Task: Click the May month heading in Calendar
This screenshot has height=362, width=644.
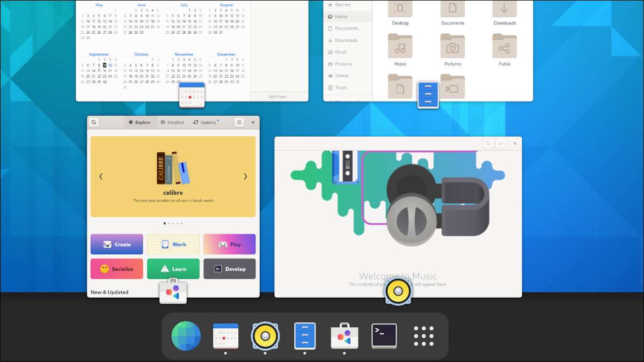Action: [99, 5]
